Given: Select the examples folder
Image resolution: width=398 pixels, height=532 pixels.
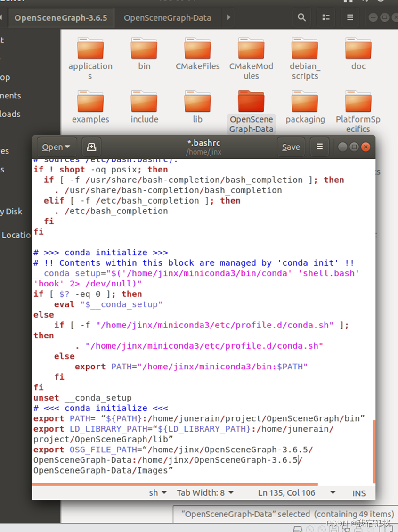Looking at the screenshot, I should [90, 107].
